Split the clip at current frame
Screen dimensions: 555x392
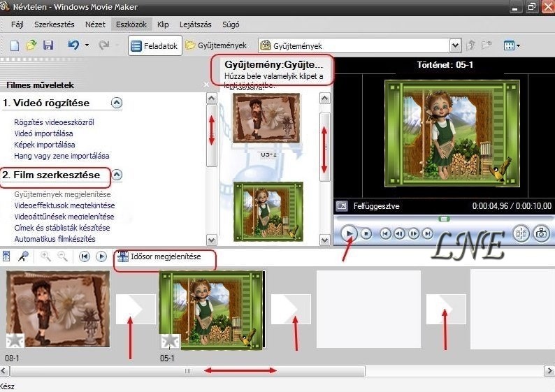(x=521, y=233)
